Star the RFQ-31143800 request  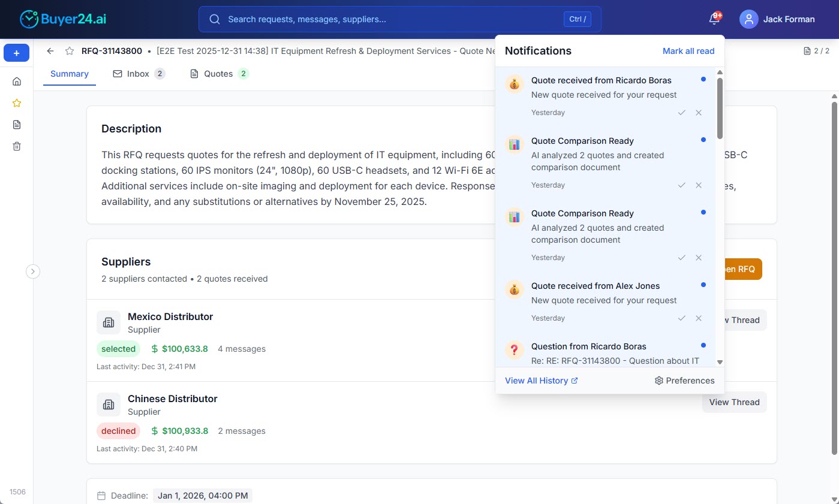pyautogui.click(x=70, y=51)
